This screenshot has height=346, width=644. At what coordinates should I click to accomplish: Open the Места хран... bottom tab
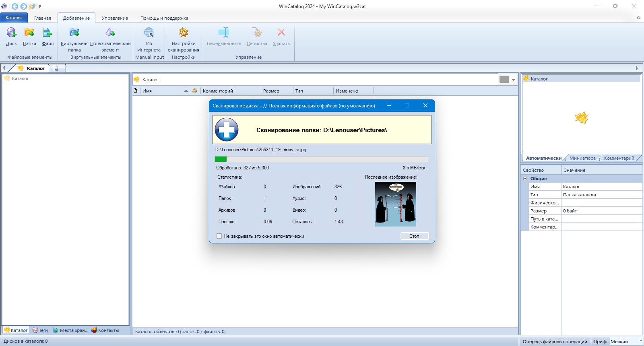[x=71, y=330]
